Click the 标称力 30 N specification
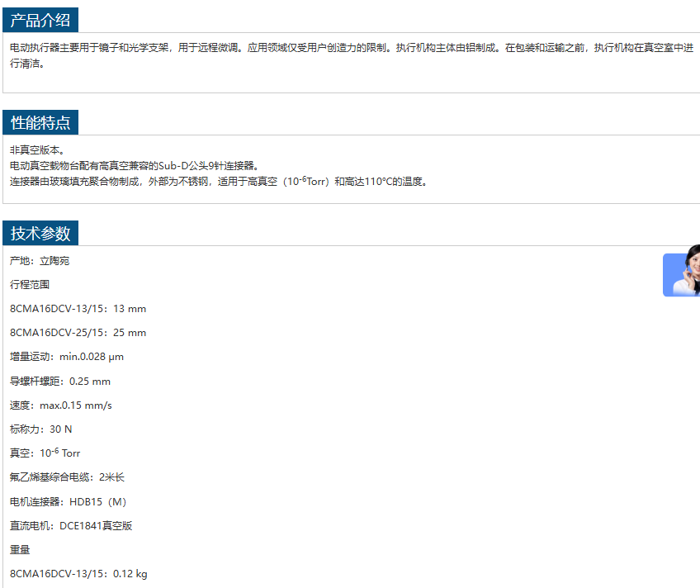Viewport: 700px width, 588px height. coord(41,429)
